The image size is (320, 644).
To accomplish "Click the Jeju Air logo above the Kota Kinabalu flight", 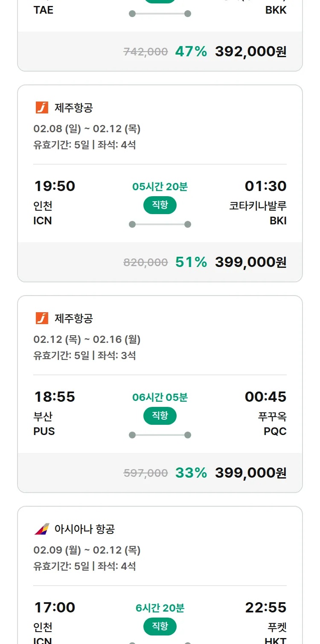I will (x=42, y=108).
